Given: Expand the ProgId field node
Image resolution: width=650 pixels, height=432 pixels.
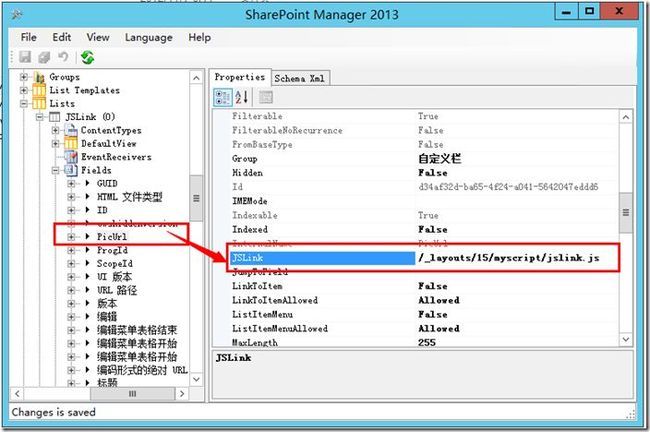Looking at the screenshot, I should point(71,250).
